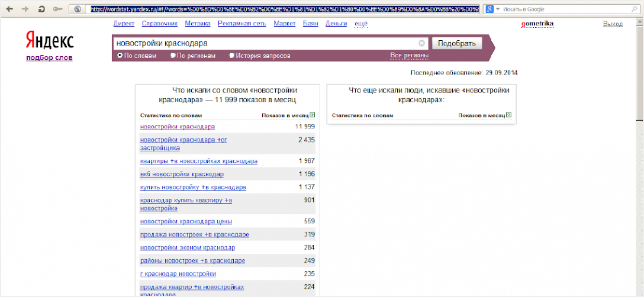Open продажа новостроек +в краснодаре link
The height and width of the screenshot is (297, 644).
[x=195, y=234]
